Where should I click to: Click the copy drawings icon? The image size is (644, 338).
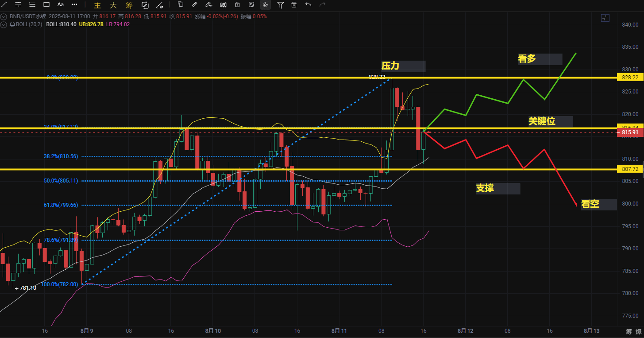tap(181, 5)
